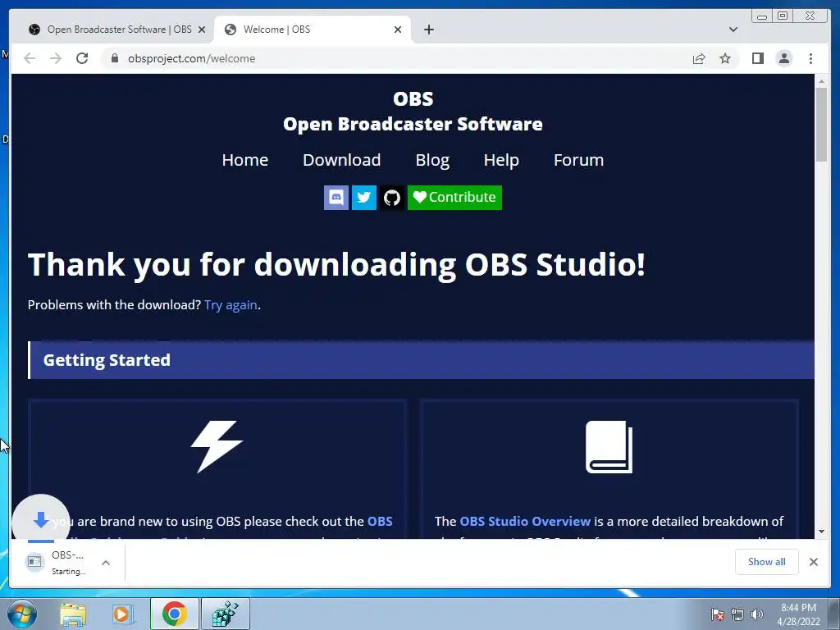Open Windows Media Player from taskbar
Screen dimensions: 840x630
click(123, 614)
